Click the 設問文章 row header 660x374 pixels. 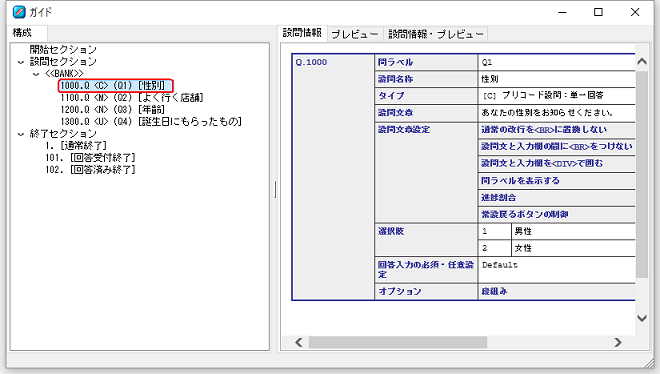[426, 113]
